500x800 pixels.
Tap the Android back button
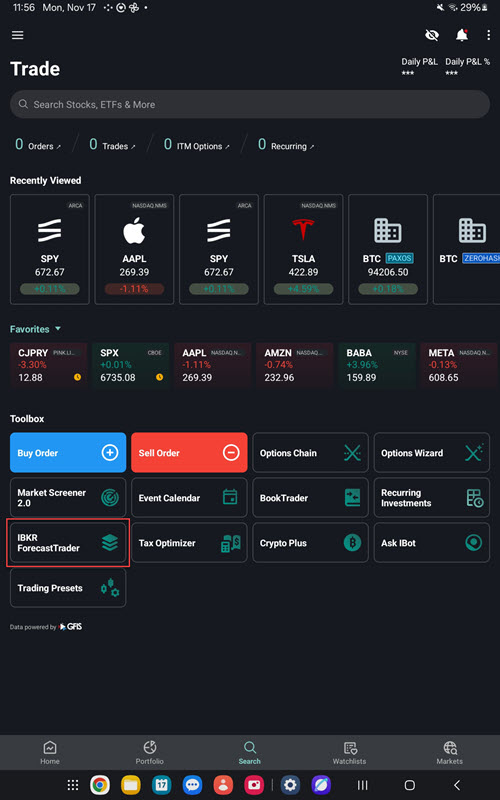pyautogui.click(x=457, y=785)
